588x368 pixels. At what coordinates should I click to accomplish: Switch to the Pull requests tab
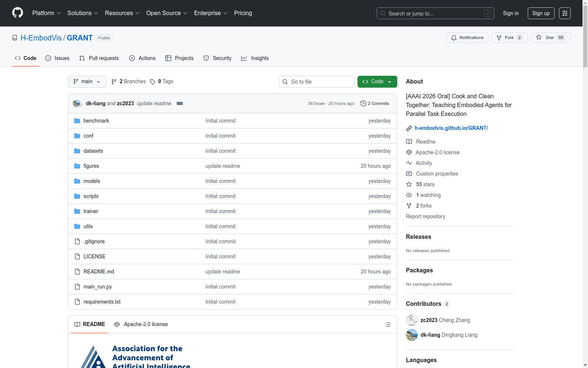pos(99,58)
